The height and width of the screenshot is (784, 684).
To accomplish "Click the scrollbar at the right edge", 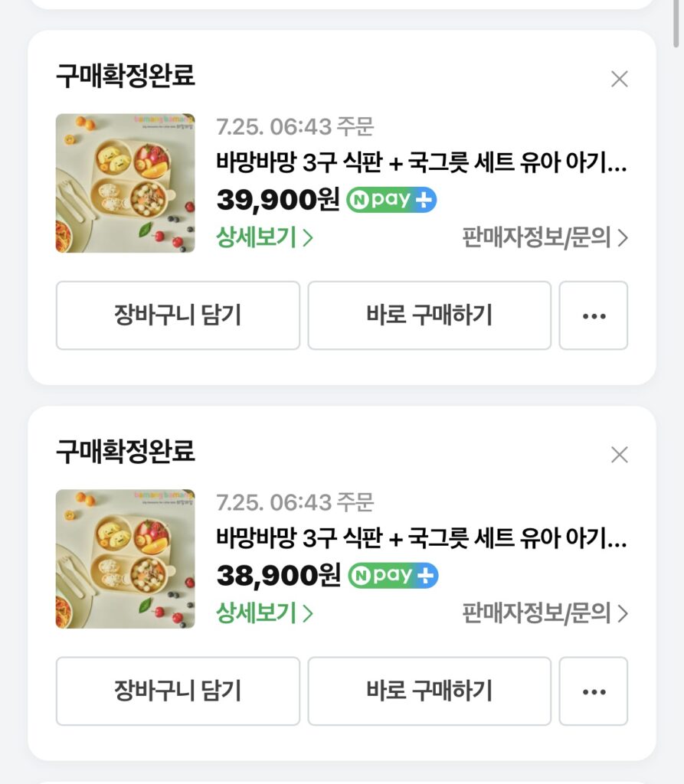I will pos(677,24).
